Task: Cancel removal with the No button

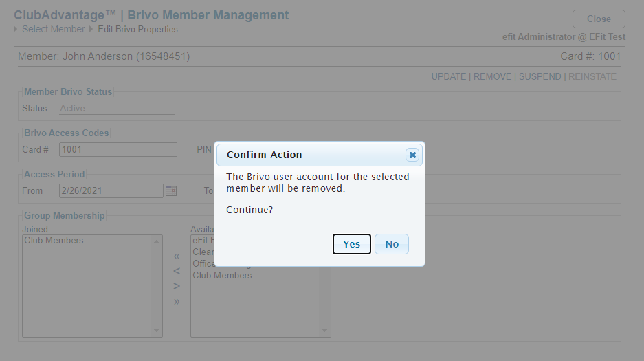Action: click(x=391, y=244)
